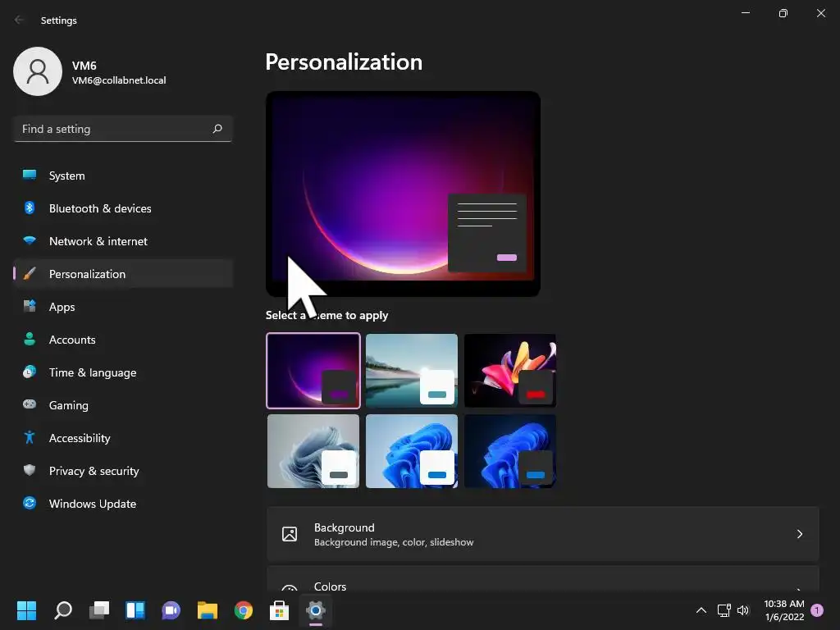Launch Google Chrome from taskbar
Screen dimensions: 840x630
pyautogui.click(x=243, y=610)
